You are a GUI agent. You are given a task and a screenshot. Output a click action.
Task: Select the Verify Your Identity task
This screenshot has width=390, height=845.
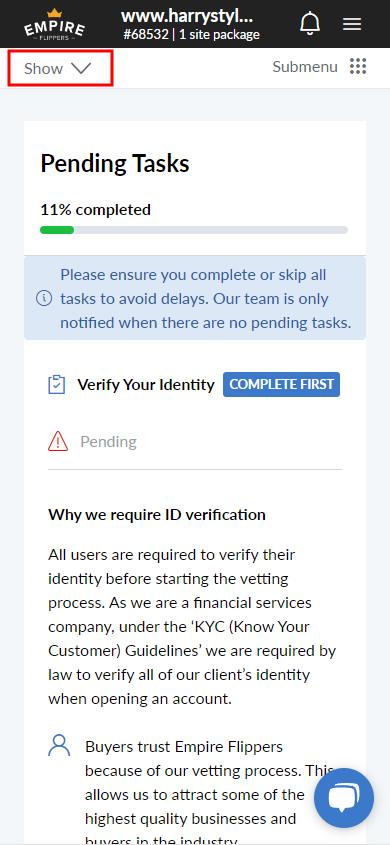[x=146, y=385]
